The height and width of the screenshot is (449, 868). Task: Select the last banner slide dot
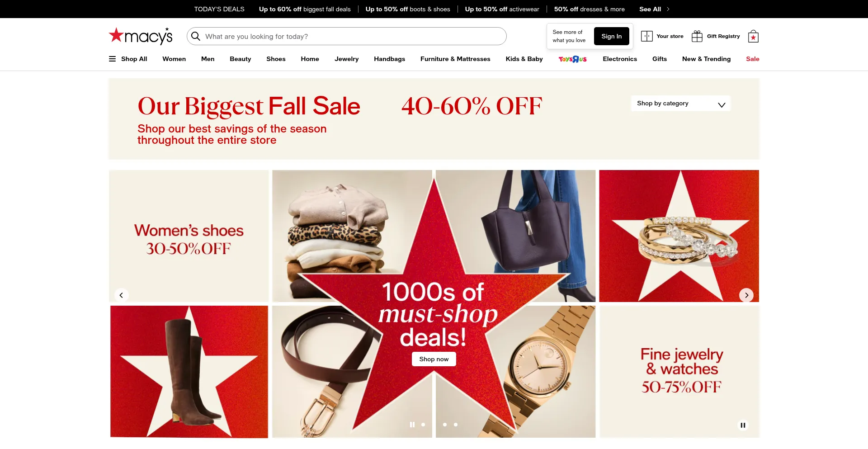[x=456, y=425]
